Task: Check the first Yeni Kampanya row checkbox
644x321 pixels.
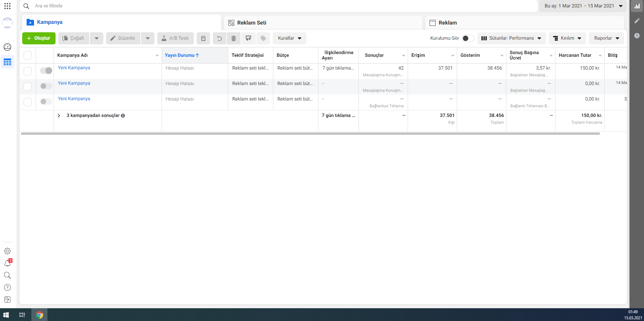Action: pos(28,71)
